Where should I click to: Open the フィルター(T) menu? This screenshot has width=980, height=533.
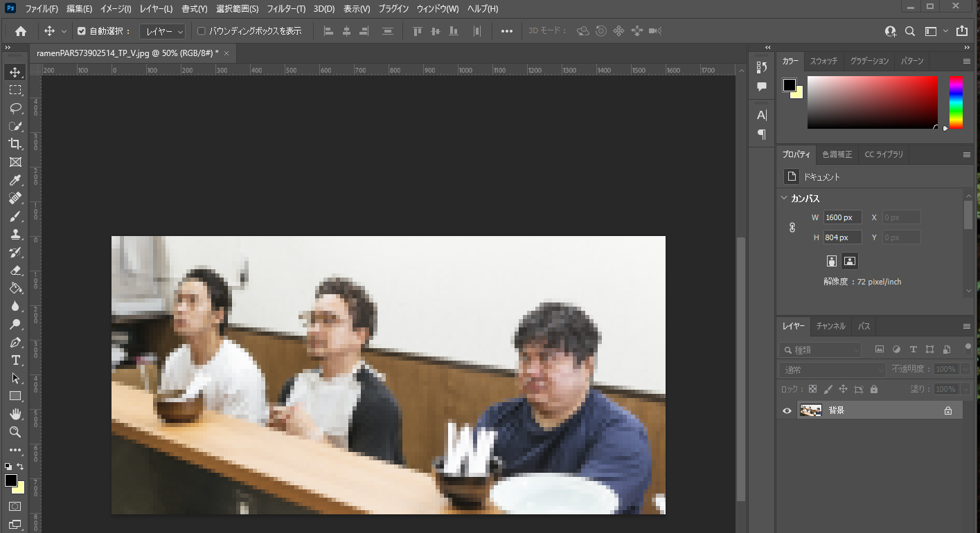(286, 9)
